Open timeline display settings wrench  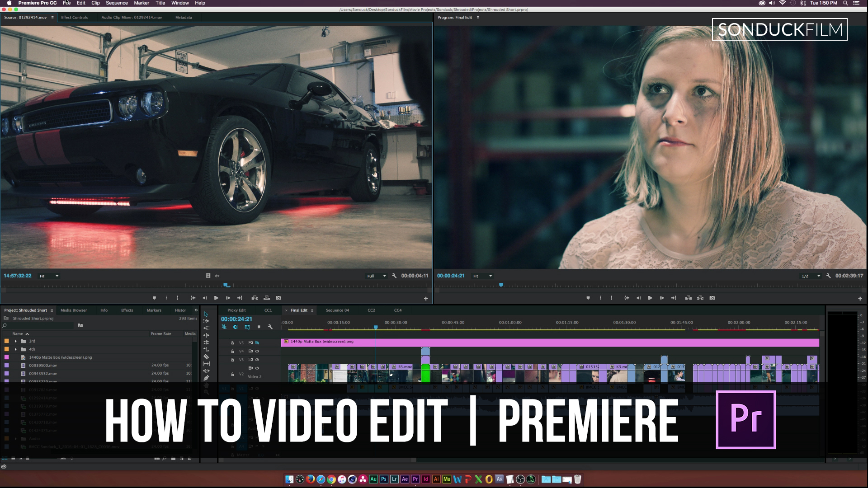(x=270, y=327)
